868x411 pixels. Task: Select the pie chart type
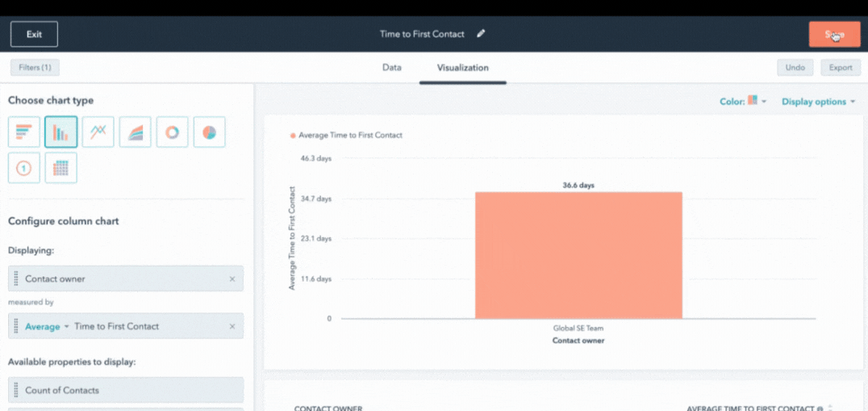(209, 132)
